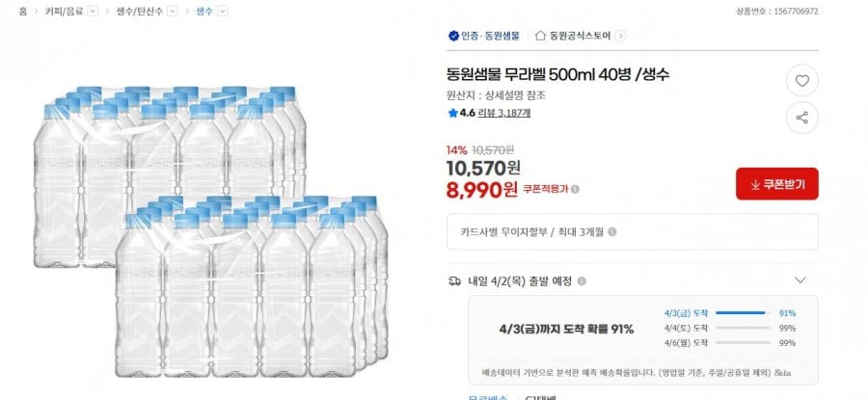The image size is (868, 400).
Task: Click the info icon beside 출발 예정
Action: click(x=582, y=281)
